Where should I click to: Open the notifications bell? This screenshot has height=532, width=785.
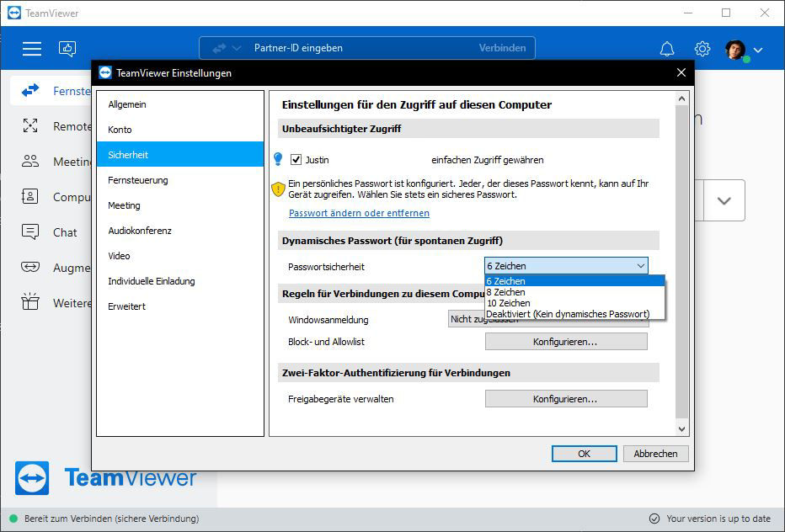[667, 49]
